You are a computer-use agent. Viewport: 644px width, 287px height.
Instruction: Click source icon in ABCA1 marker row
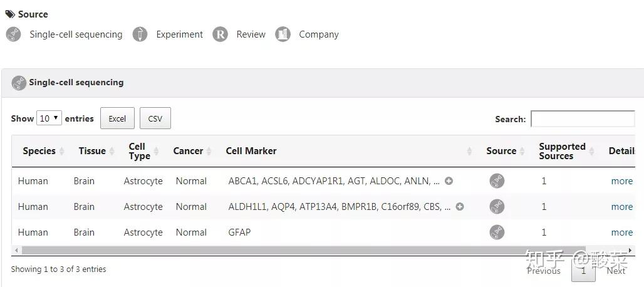click(497, 180)
